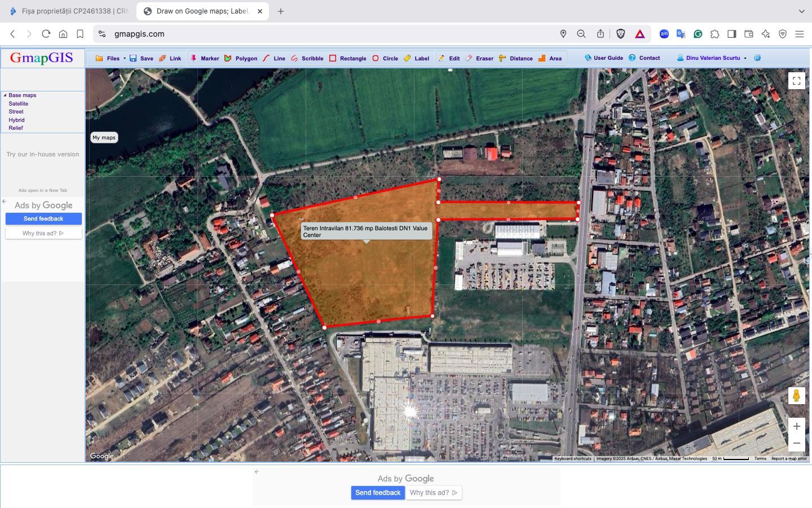This screenshot has height=508, width=812.
Task: Select the Area measurement tool
Action: [x=555, y=58]
